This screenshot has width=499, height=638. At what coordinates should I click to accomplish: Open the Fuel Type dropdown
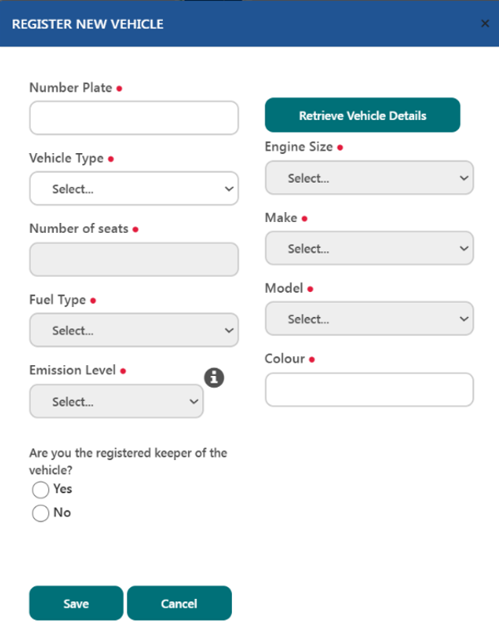coord(134,330)
